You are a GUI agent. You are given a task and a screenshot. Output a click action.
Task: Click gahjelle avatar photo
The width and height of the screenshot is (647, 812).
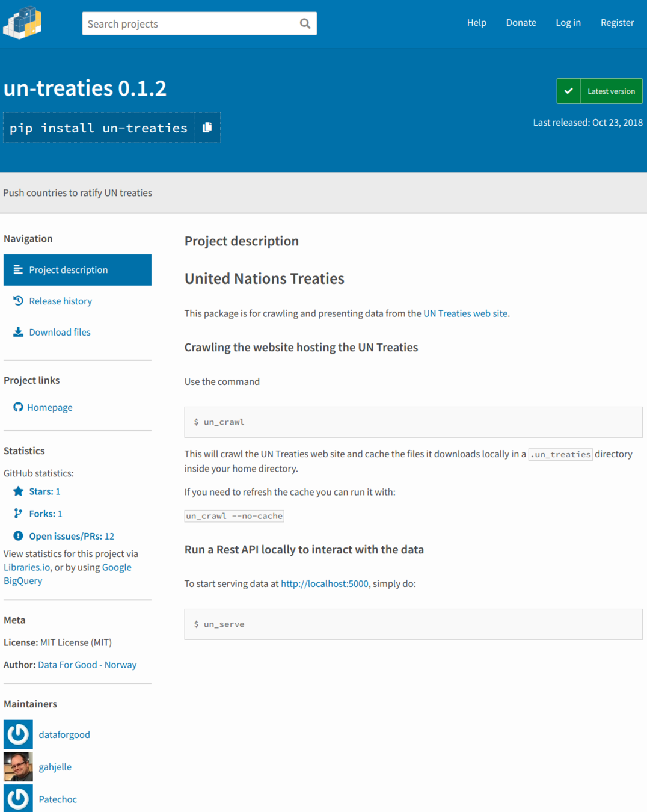(x=18, y=767)
